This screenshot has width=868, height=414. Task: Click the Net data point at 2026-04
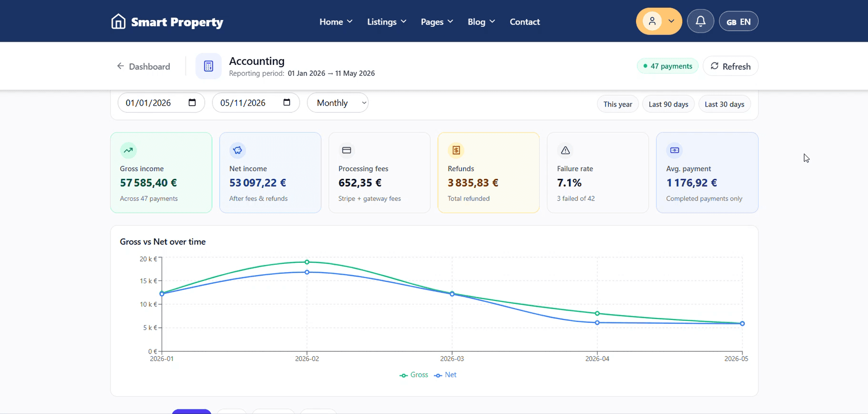(597, 323)
